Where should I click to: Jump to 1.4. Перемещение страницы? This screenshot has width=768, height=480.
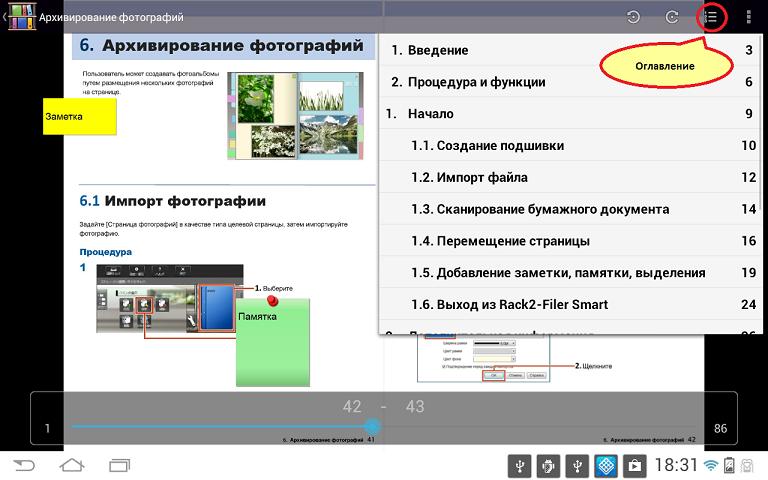(x=571, y=241)
